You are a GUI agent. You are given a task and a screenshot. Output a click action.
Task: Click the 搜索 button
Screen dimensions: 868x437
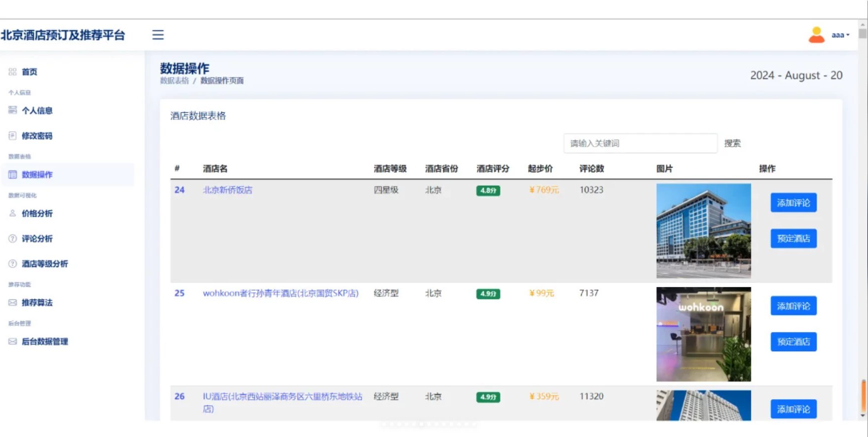click(732, 144)
